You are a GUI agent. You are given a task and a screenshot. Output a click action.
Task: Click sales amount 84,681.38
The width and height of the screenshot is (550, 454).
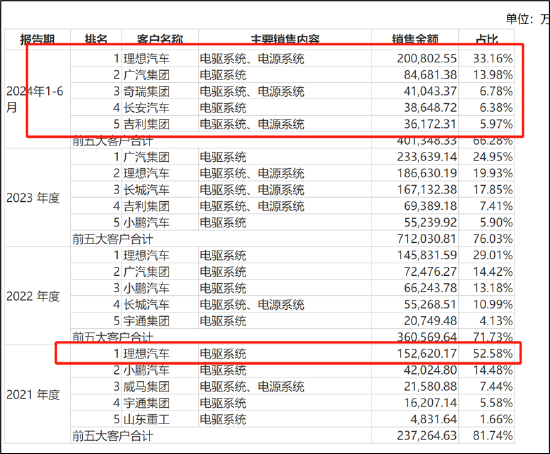click(430, 75)
